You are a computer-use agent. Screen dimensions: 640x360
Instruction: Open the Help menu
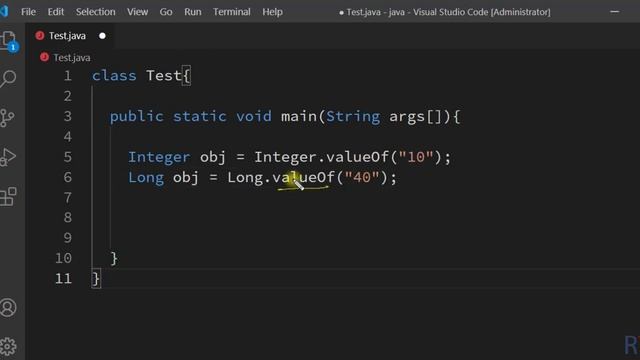(x=272, y=12)
